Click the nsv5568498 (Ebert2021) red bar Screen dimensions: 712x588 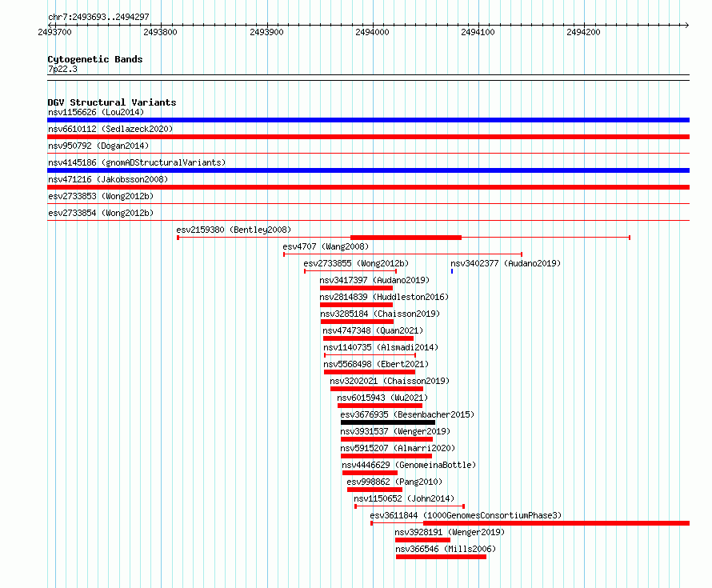(x=370, y=372)
